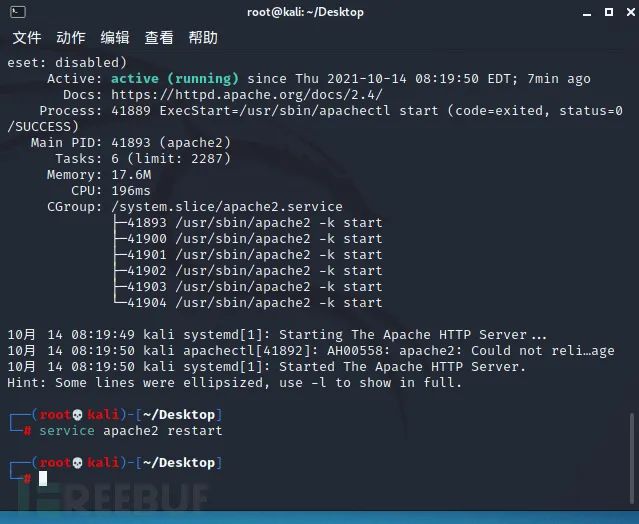Viewport: 639px width, 524px height.
Task: Open the 帮助 menu
Action: point(203,38)
